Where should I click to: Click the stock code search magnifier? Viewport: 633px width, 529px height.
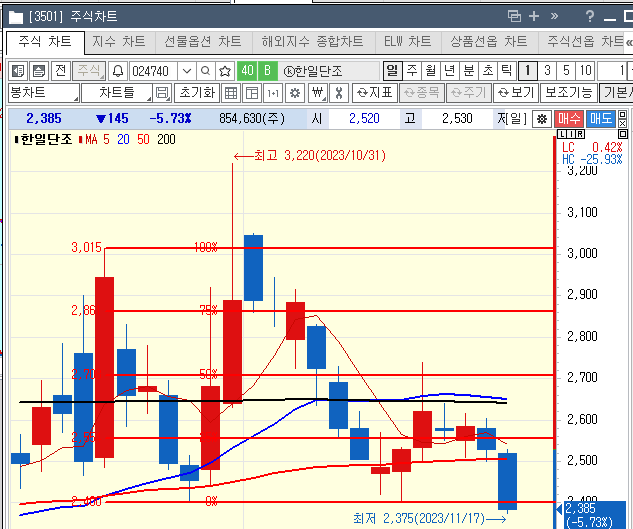click(x=205, y=71)
